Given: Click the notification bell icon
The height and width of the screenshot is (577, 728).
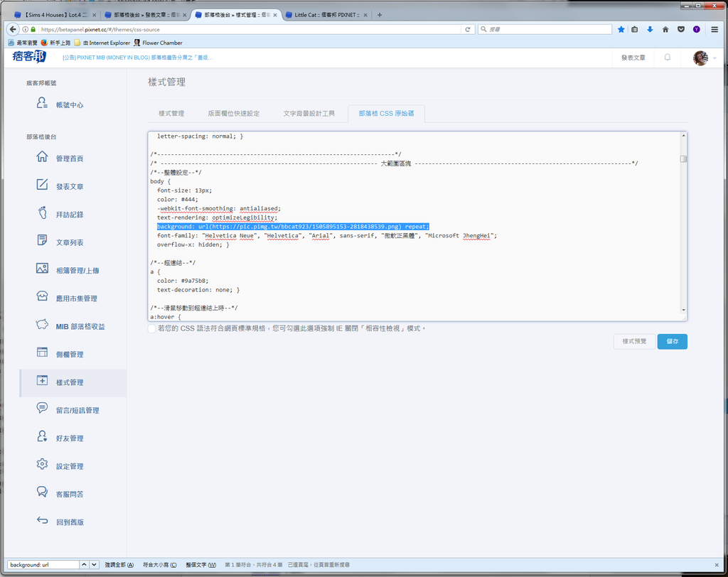Looking at the screenshot, I should pyautogui.click(x=667, y=58).
